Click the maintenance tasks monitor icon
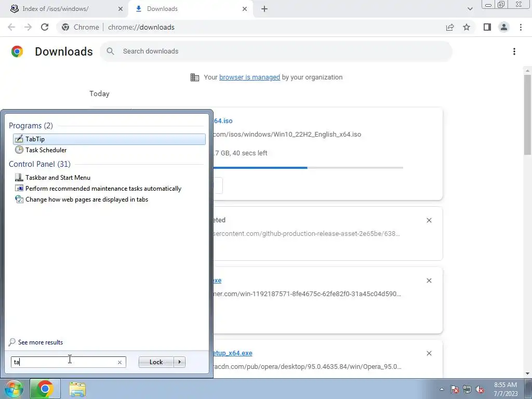Viewport: 532px width, 399px height. pyautogui.click(x=19, y=188)
